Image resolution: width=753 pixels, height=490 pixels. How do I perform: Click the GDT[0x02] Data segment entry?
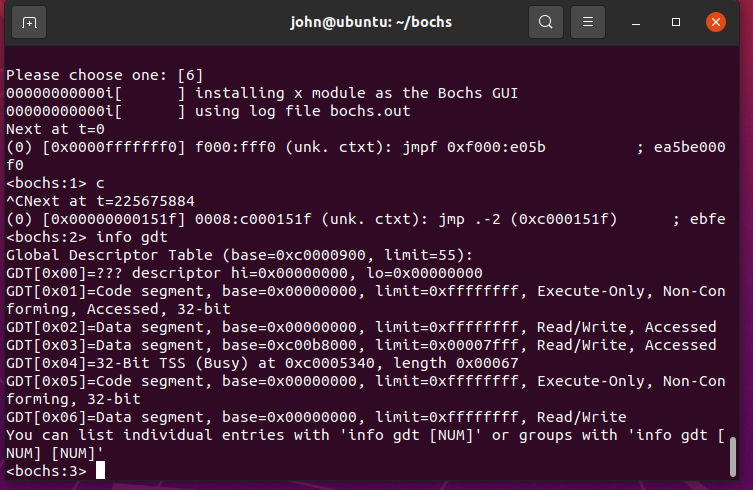pyautogui.click(x=361, y=327)
